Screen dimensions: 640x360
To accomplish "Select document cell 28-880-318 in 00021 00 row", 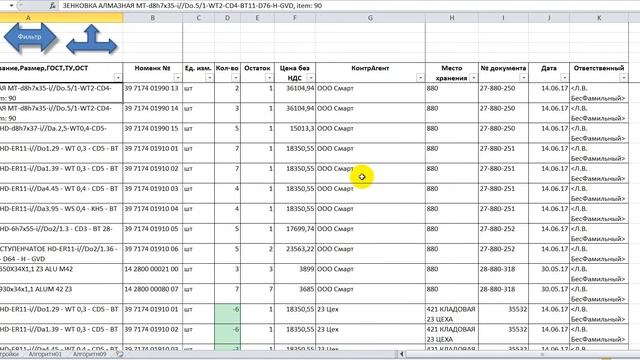I will click(x=503, y=273).
